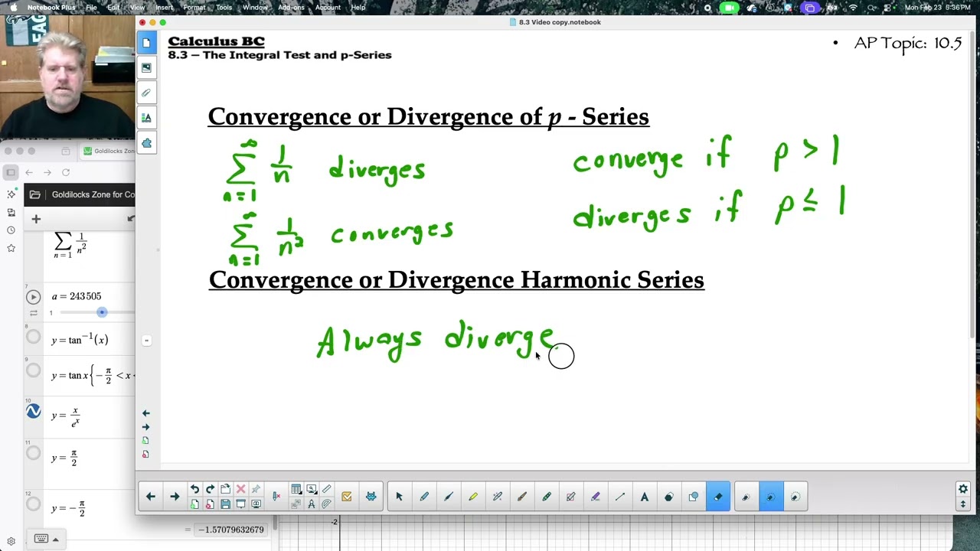Click the sidebar collapse handle on the Notebook side panel
The width and height of the screenshot is (980, 551).
click(x=146, y=341)
